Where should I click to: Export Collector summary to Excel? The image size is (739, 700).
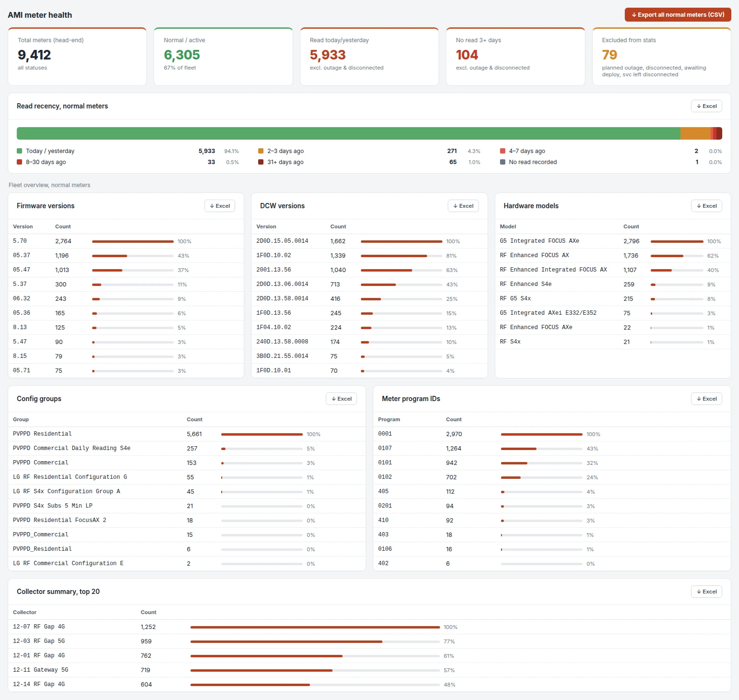click(706, 592)
